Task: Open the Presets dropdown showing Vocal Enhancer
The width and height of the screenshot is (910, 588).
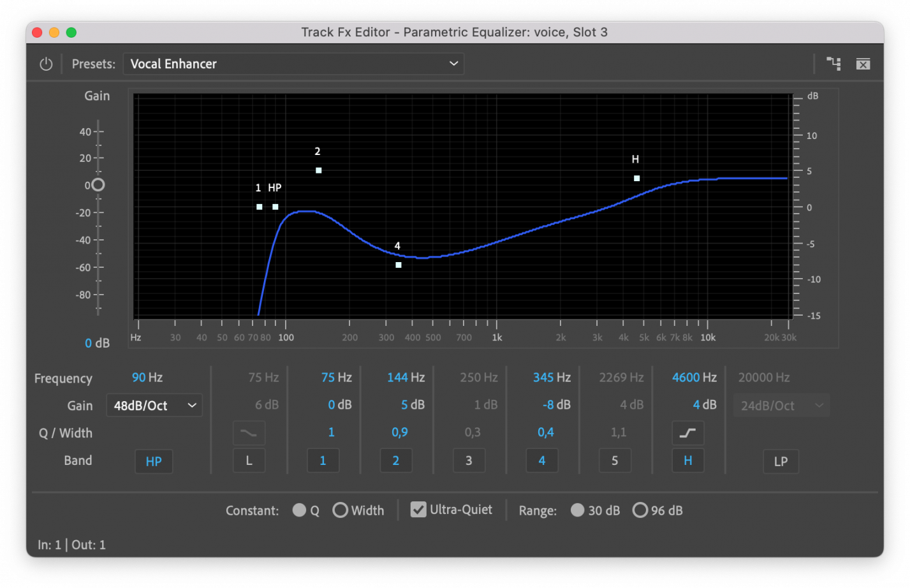Action: 293,64
